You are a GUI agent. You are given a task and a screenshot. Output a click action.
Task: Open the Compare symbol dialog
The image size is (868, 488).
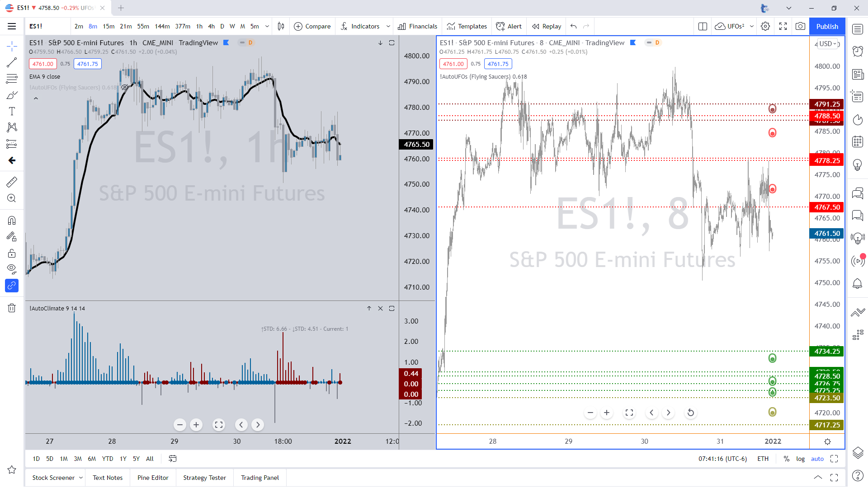(x=312, y=26)
